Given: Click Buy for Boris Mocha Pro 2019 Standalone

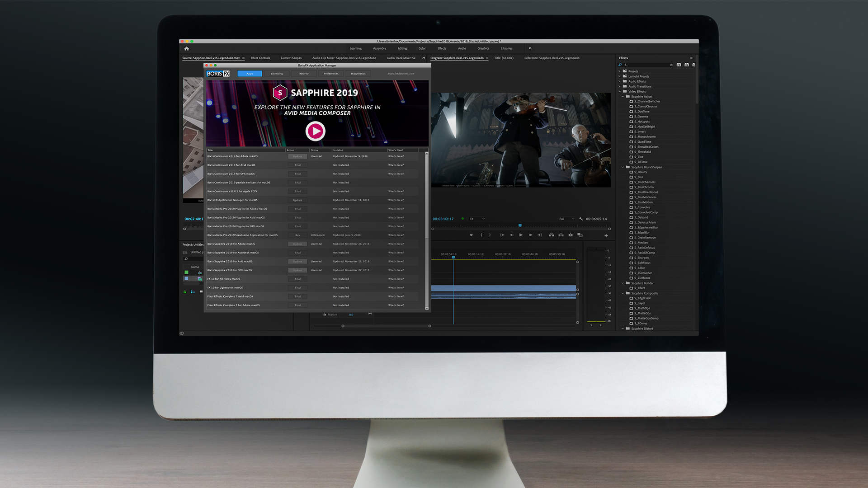Looking at the screenshot, I should coord(297,235).
